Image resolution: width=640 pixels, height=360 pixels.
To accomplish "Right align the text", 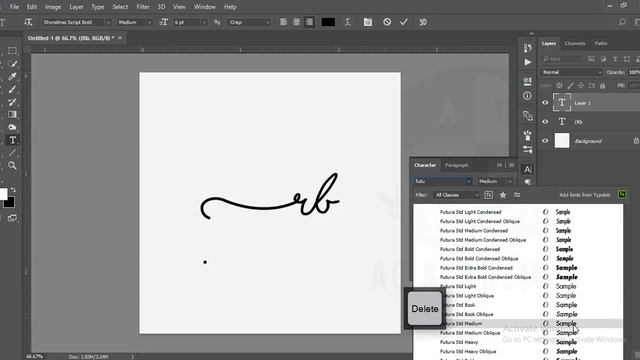I will (x=309, y=22).
